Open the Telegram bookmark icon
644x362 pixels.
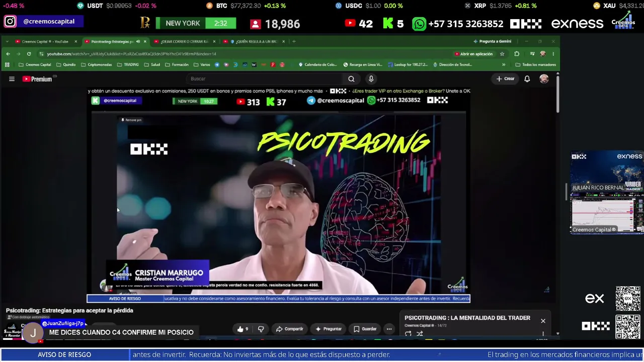tap(217, 65)
